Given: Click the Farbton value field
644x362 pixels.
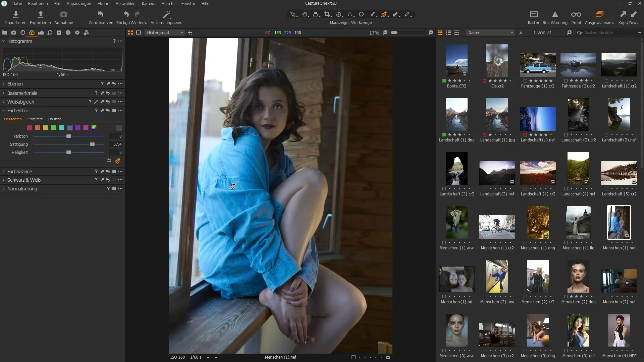Looking at the screenshot, I should (x=116, y=136).
